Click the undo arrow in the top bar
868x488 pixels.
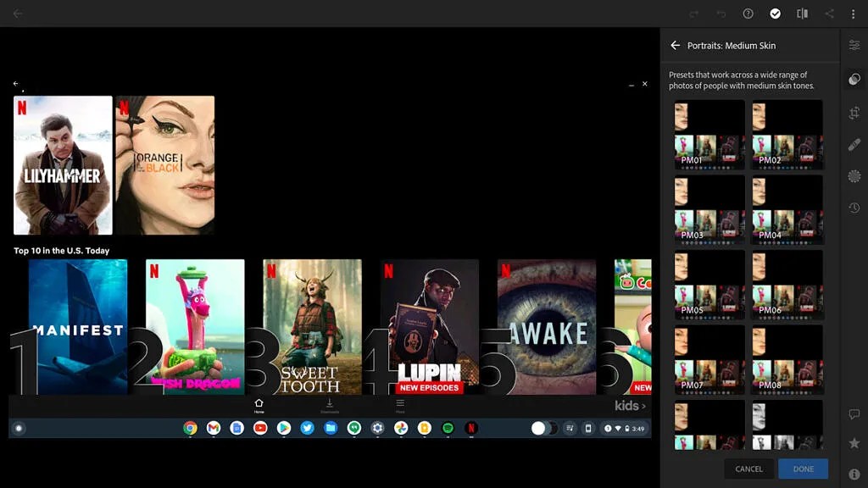pyautogui.click(x=721, y=14)
